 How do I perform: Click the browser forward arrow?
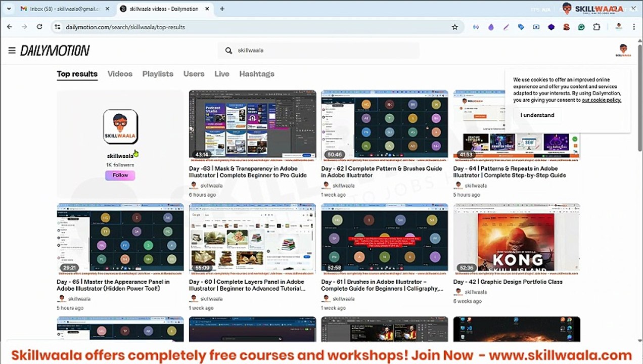[x=24, y=27]
